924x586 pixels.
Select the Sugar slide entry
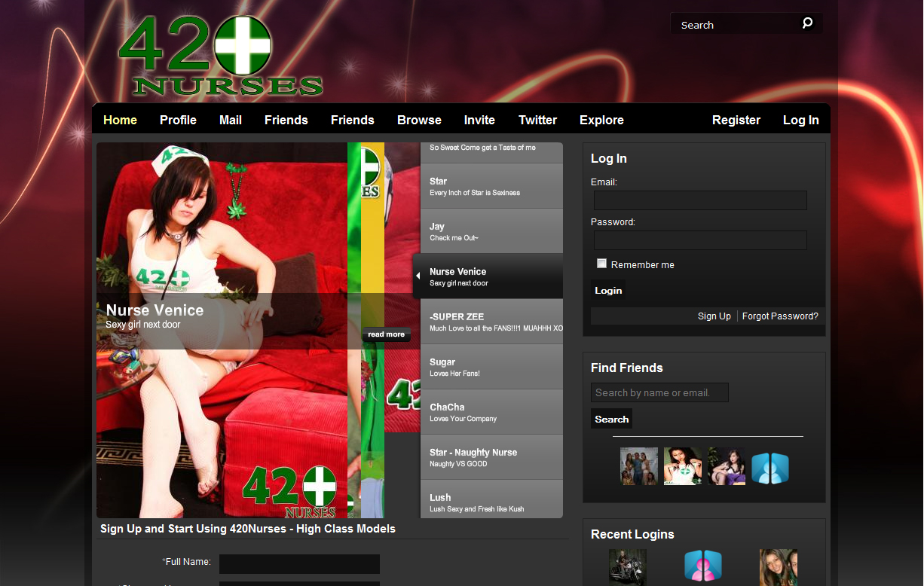pyautogui.click(x=491, y=367)
